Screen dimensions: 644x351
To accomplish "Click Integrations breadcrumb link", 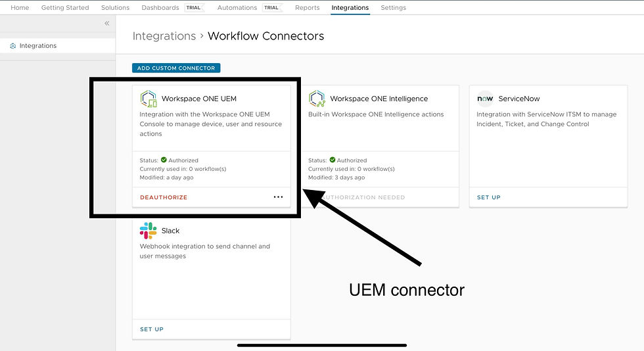I will point(164,36).
